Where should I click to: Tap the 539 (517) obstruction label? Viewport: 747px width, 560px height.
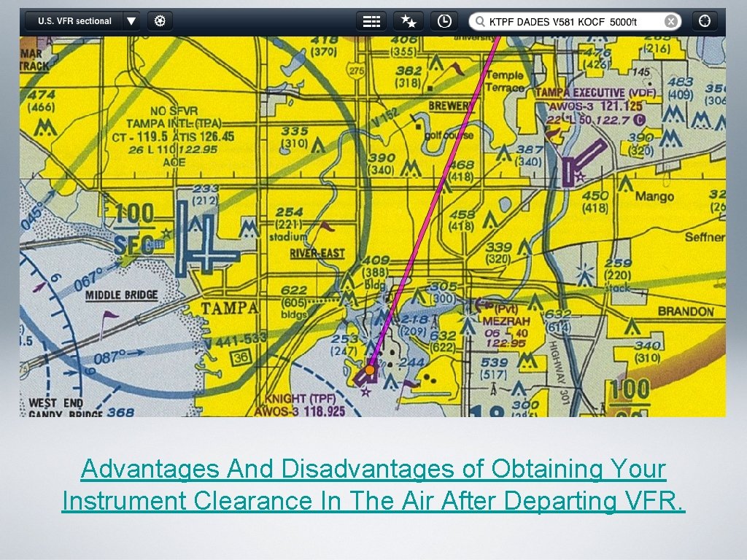tap(494, 368)
